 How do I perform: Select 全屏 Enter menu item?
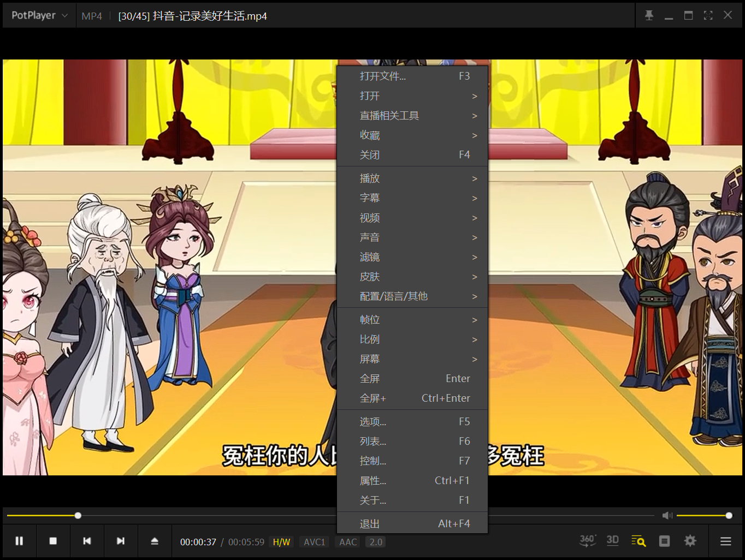412,379
